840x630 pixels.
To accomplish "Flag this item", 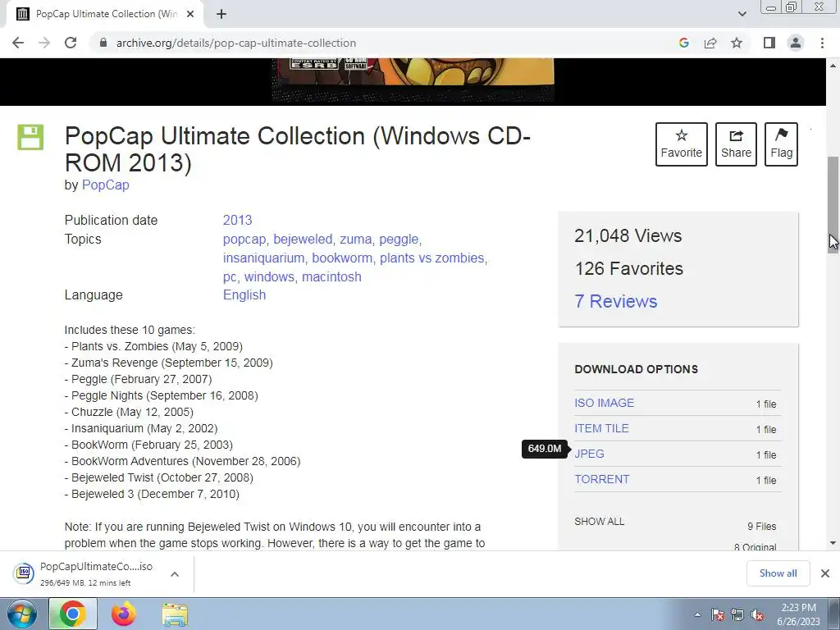I will point(781,144).
